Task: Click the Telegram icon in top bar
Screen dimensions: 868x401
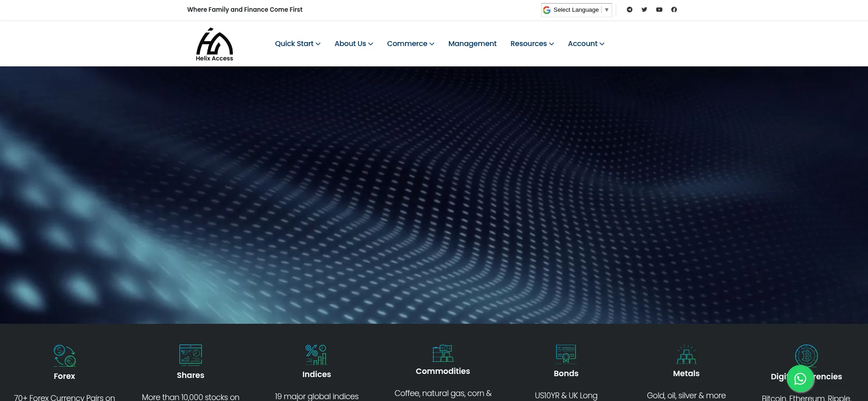Action: (x=629, y=9)
